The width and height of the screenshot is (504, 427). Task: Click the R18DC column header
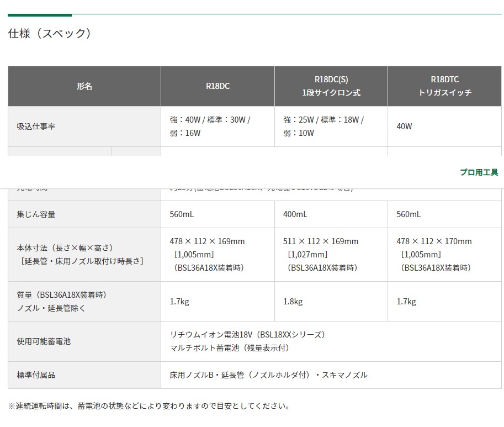pos(217,86)
